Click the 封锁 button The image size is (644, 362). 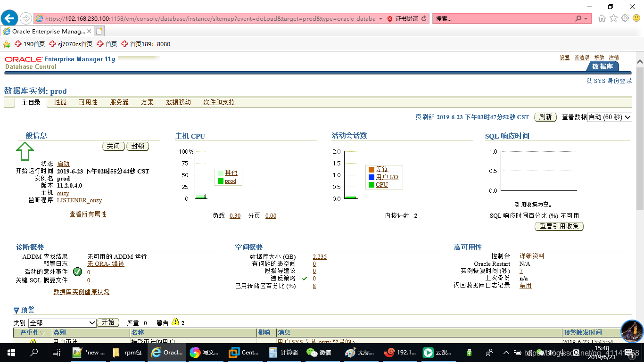[x=138, y=146]
